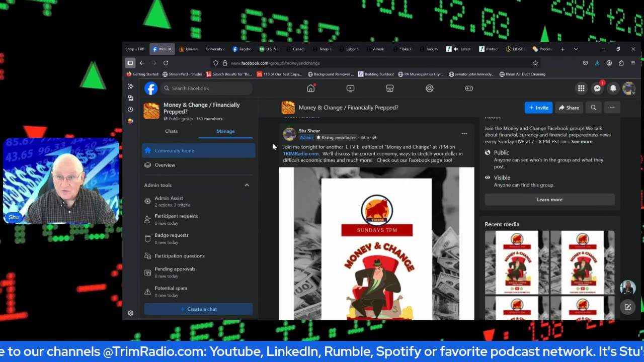Open the browser extensions puzzle icon
644x362 pixels.
coord(621,63)
